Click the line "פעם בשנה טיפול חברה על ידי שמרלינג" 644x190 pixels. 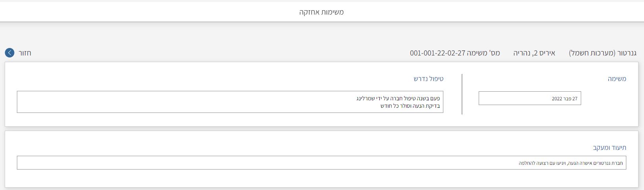point(398,98)
